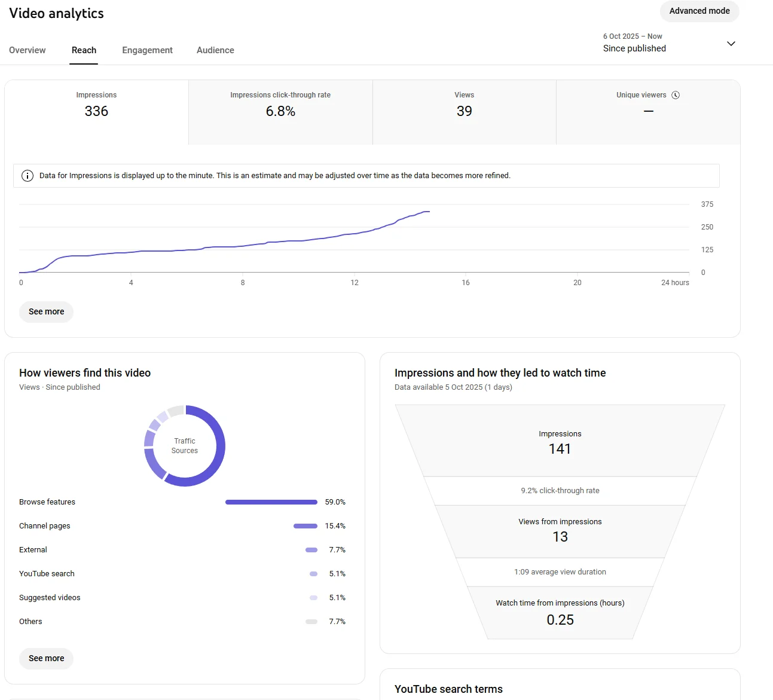The width and height of the screenshot is (773, 700).
Task: Open the Channel pages traffic source row
Action: [x=45, y=526]
